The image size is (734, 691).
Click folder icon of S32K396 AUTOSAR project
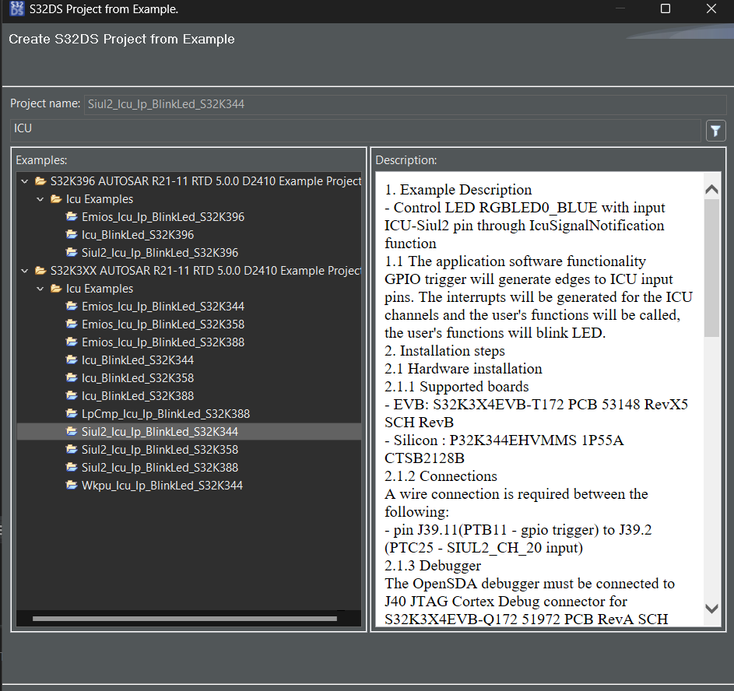coord(40,181)
